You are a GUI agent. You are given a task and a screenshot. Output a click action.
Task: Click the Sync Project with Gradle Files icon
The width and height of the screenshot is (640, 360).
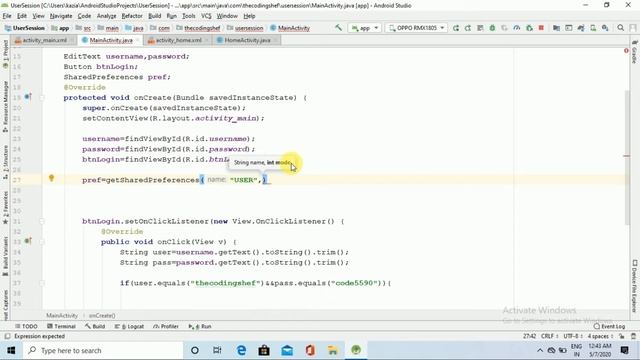[x=580, y=28]
